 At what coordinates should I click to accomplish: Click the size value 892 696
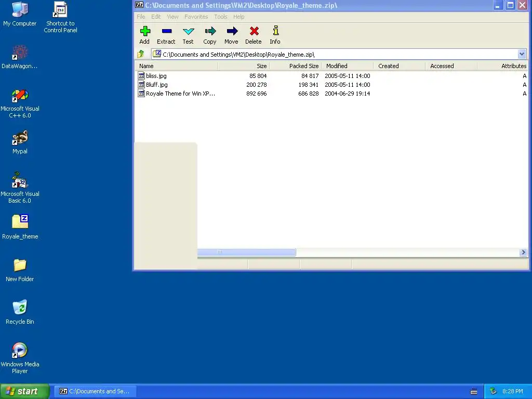pos(257,94)
